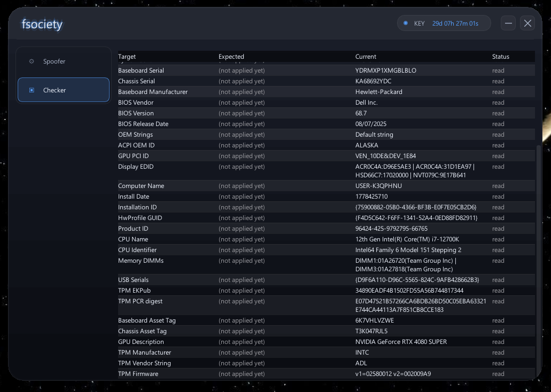Select the HwProfile GUID row label
This screenshot has width=551, height=392.
pyautogui.click(x=140, y=218)
